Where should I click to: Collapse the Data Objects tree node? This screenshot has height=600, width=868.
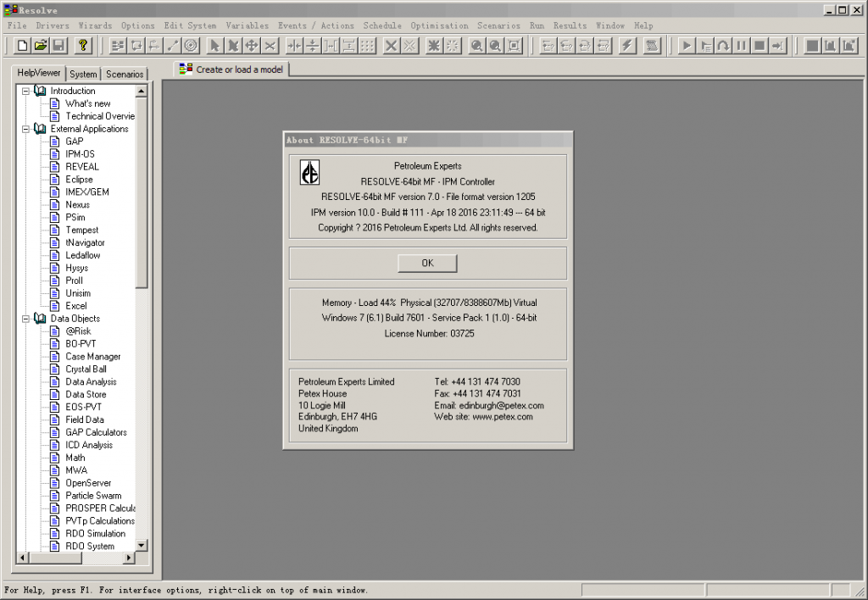click(x=25, y=319)
